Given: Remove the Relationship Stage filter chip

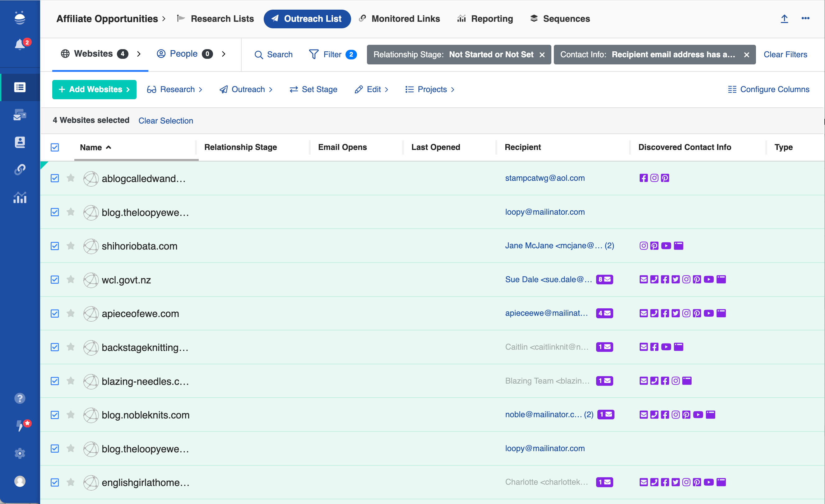Looking at the screenshot, I should click(542, 55).
